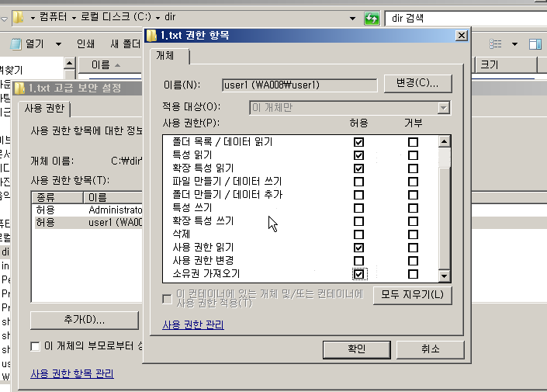Check Allow for 특성 쓰기
547x392 pixels.
point(358,208)
